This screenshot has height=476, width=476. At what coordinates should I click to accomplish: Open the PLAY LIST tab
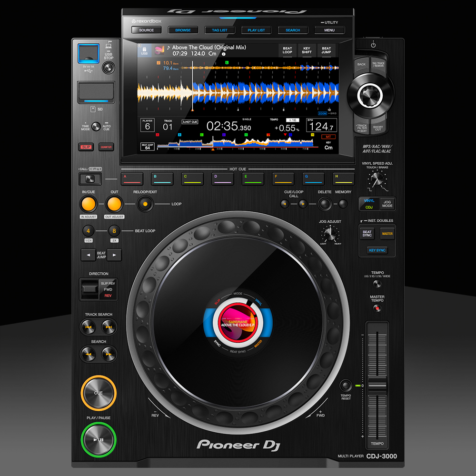point(256,30)
